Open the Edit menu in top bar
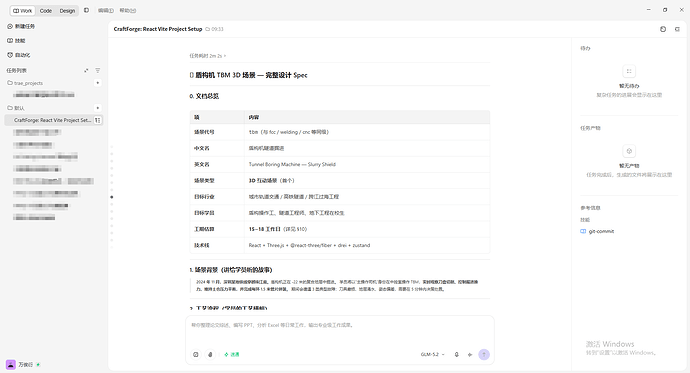The image size is (690, 373). pyautogui.click(x=106, y=11)
